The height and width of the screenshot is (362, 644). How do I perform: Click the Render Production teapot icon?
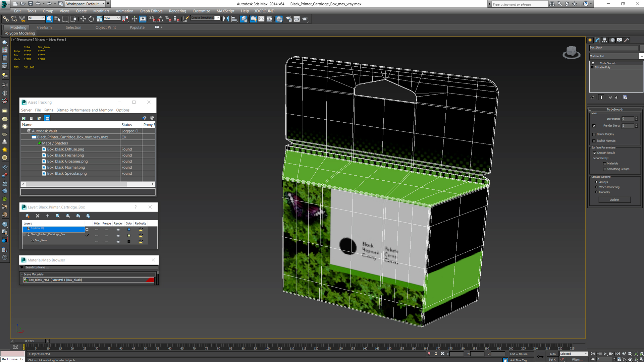(305, 19)
